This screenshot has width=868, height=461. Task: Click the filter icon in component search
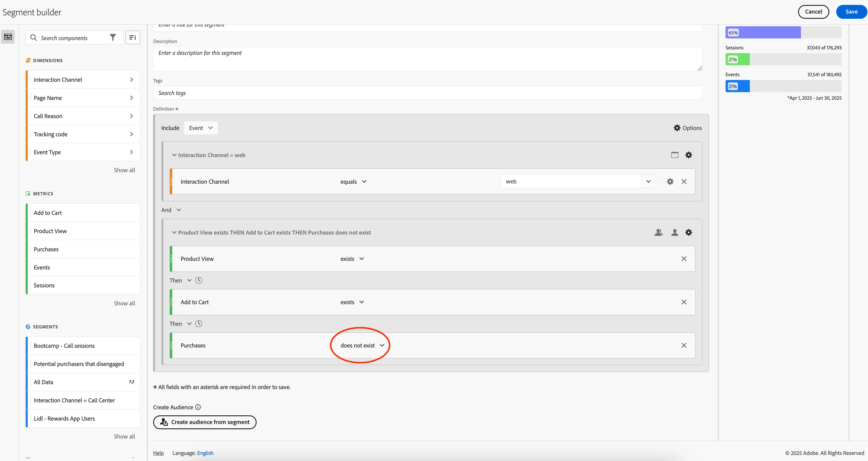pos(113,37)
